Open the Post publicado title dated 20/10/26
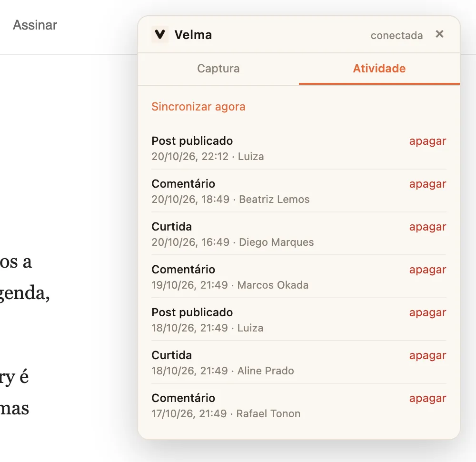Screen dimensions: 476x462 [x=192, y=141]
